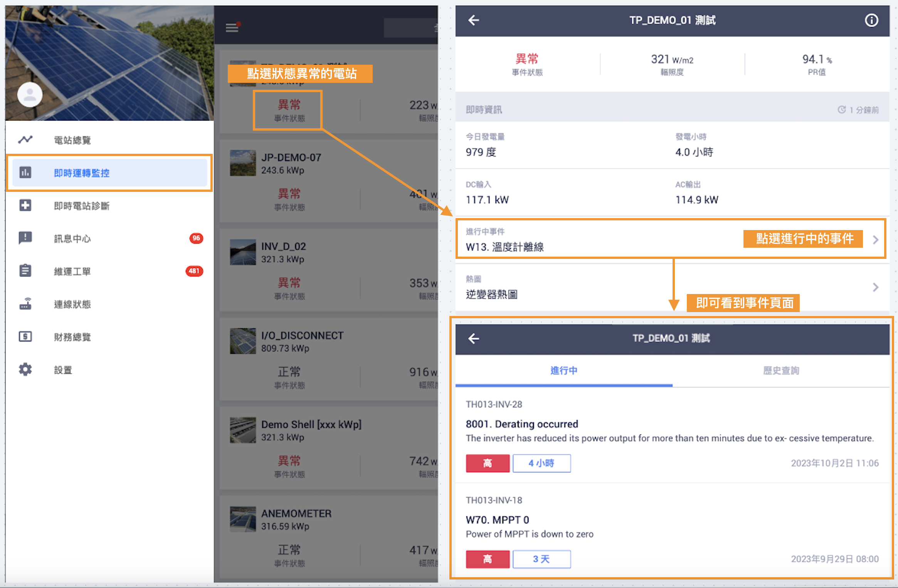898x588 pixels.
Task: Click the 481 badge on 維運工單
Action: click(194, 271)
